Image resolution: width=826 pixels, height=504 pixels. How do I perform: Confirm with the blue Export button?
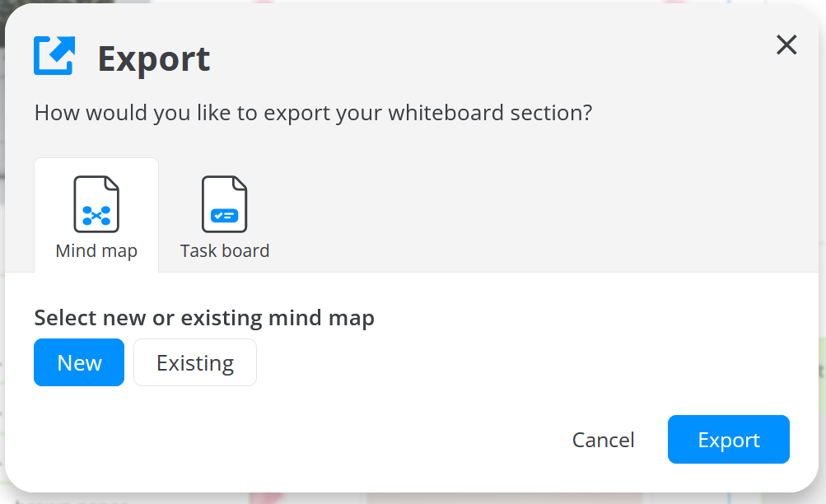(x=728, y=439)
